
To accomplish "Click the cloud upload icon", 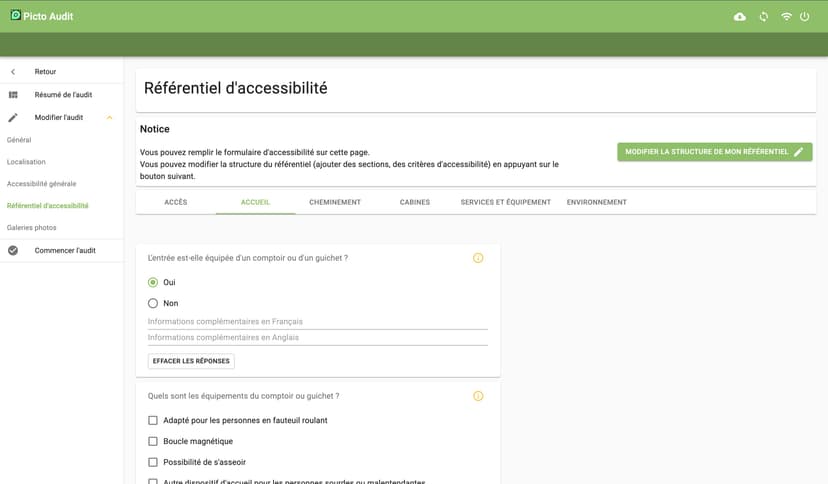I will [x=740, y=17].
